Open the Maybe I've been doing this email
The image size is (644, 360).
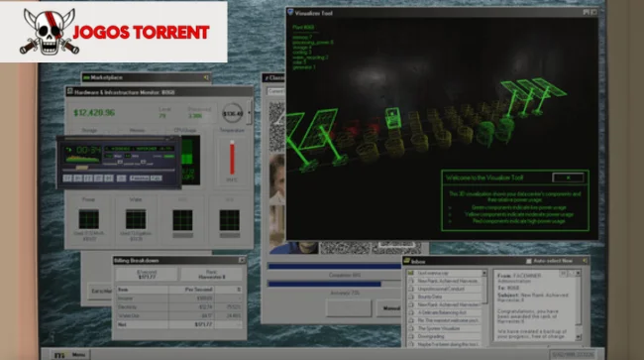(x=445, y=344)
